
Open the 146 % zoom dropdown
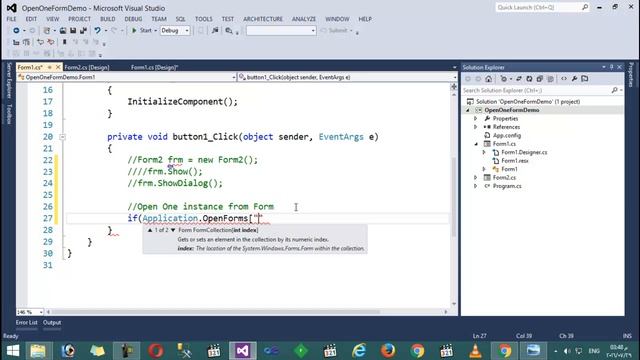[x=41, y=312]
